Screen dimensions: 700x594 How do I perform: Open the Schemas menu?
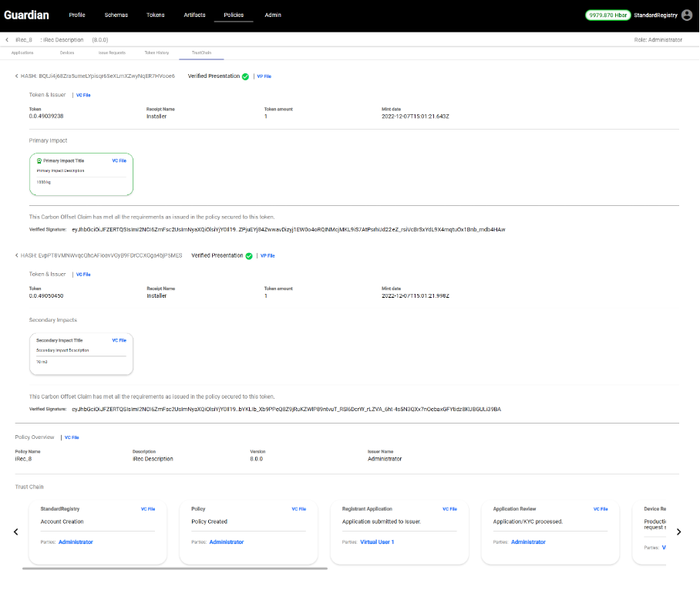click(x=116, y=15)
